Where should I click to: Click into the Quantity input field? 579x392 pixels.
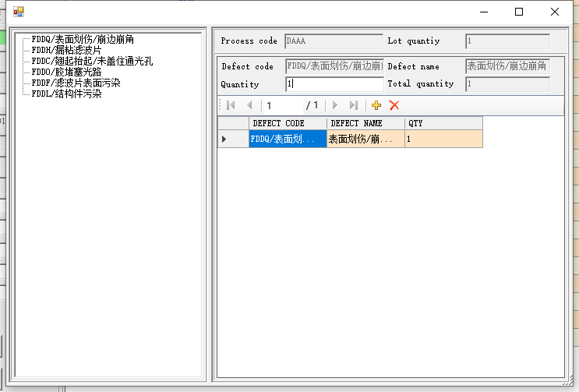(x=334, y=83)
